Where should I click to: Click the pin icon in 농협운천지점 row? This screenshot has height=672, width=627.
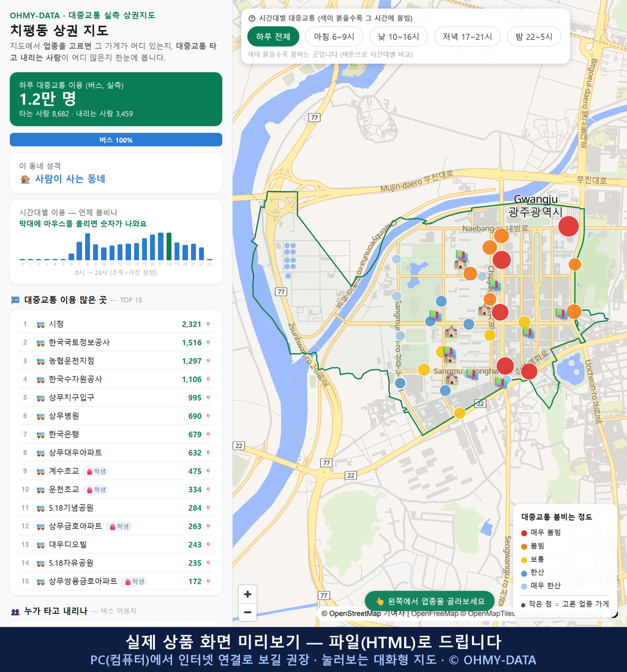pyautogui.click(x=208, y=361)
